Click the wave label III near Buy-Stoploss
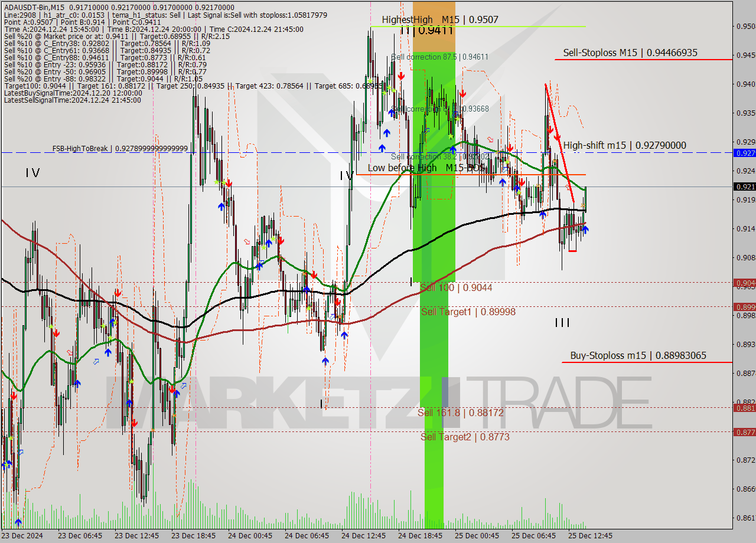 (562, 322)
